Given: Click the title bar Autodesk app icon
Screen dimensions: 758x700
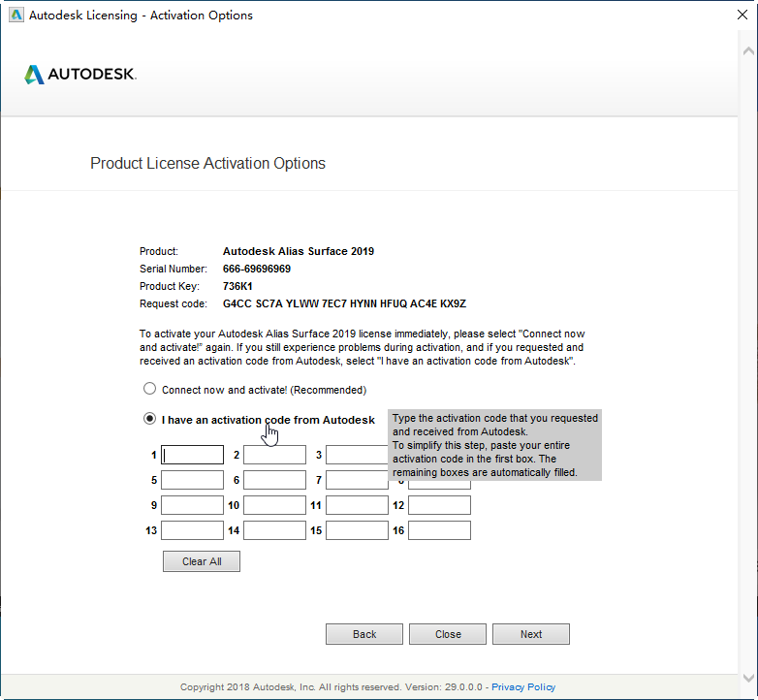Looking at the screenshot, I should tap(16, 15).
